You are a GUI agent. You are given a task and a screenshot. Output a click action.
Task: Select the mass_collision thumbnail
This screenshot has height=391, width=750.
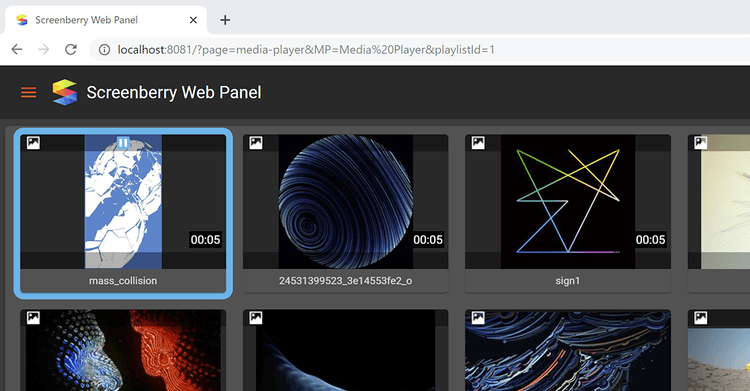(x=123, y=201)
